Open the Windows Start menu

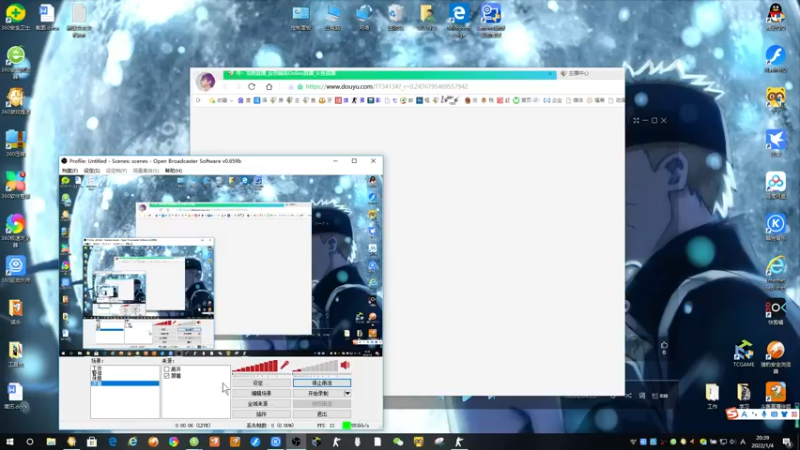click(x=9, y=442)
